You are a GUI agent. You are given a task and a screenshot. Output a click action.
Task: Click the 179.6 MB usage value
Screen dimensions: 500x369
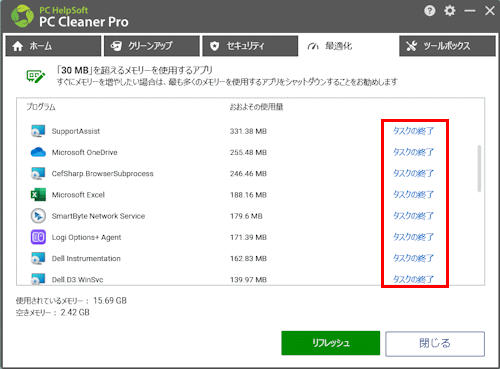point(246,216)
